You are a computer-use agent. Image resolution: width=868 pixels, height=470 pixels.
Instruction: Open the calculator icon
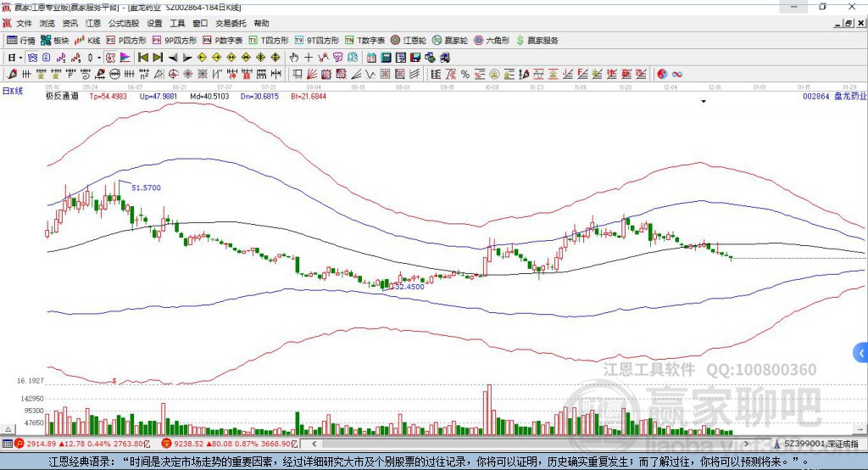(x=386, y=58)
